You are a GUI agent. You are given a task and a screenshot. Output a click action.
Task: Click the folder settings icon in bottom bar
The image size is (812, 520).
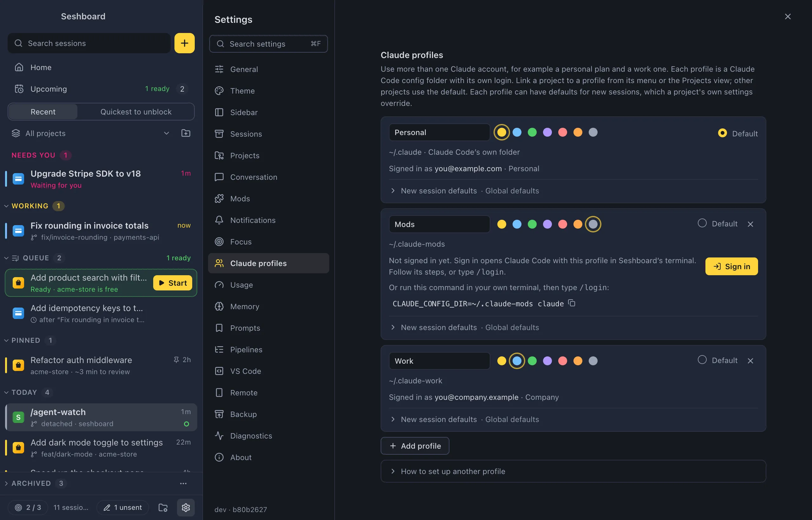(x=163, y=507)
